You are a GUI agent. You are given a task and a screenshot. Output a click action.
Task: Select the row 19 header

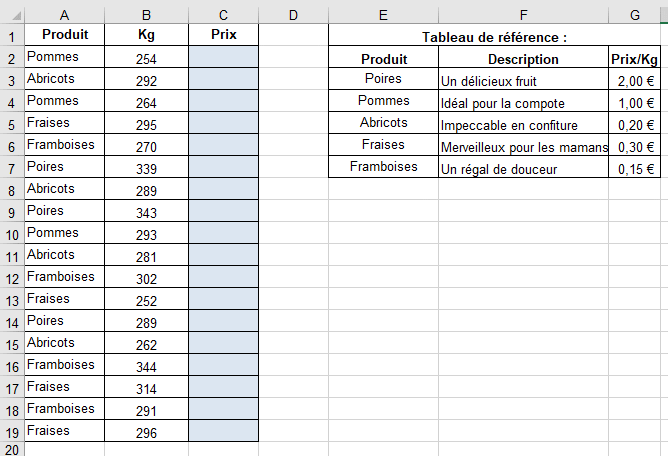[11, 431]
